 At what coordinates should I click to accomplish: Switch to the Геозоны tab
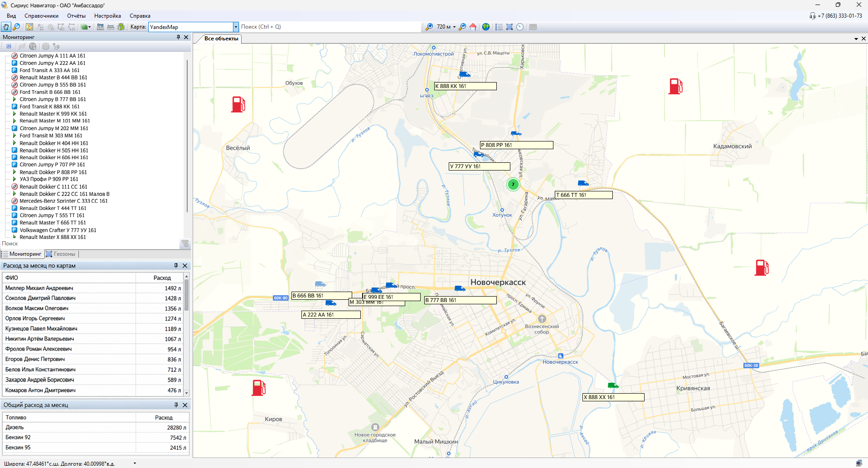[x=61, y=254]
